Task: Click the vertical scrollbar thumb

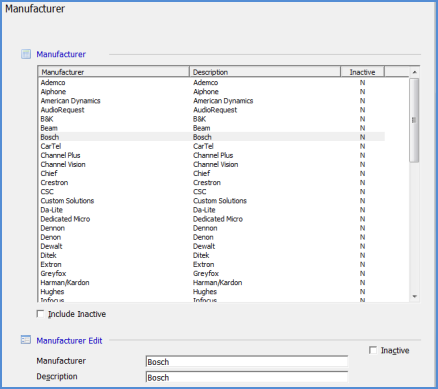Action: pos(414,120)
